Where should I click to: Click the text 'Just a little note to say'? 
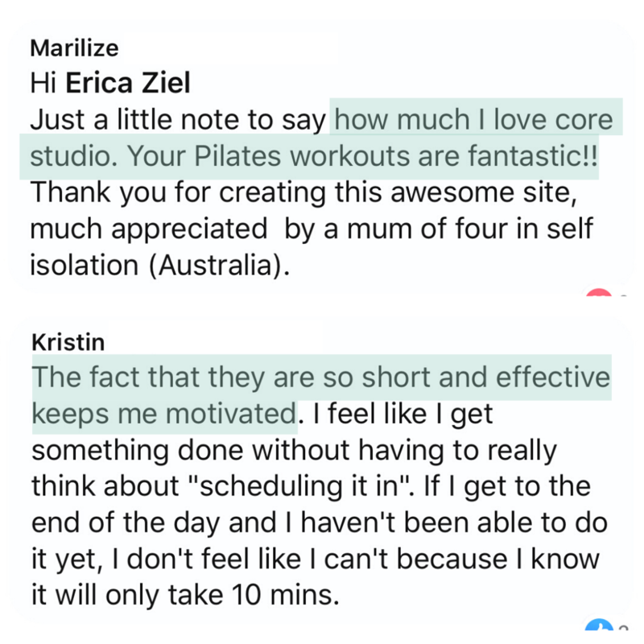(177, 120)
